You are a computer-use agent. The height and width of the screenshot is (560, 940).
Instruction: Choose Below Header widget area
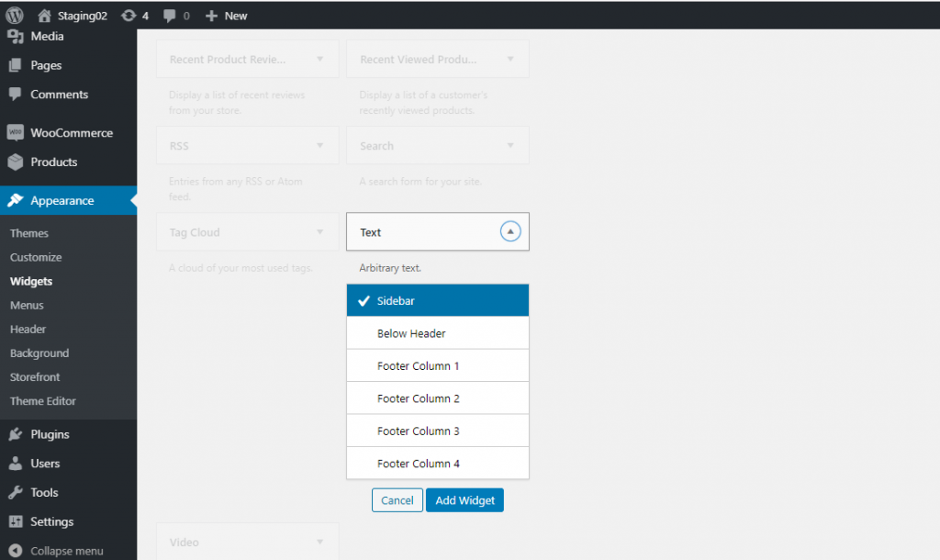coord(438,333)
